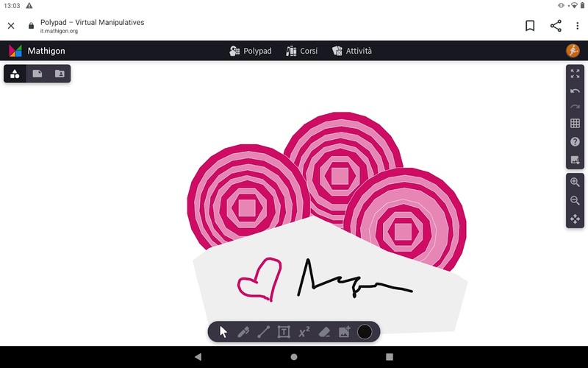Click the hand-drawn pink heart
The height and width of the screenshot is (368, 588).
(x=259, y=280)
